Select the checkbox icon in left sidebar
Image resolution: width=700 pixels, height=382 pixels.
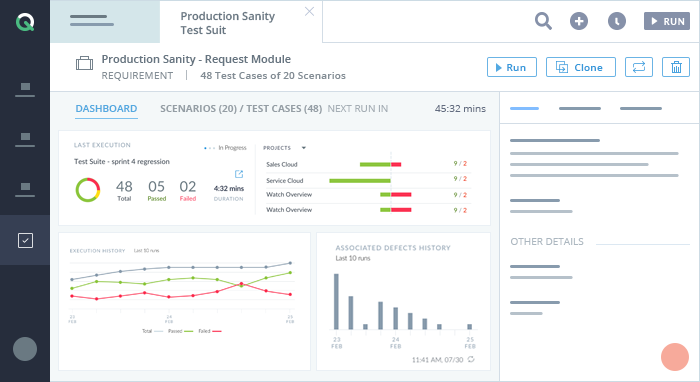[x=25, y=241]
